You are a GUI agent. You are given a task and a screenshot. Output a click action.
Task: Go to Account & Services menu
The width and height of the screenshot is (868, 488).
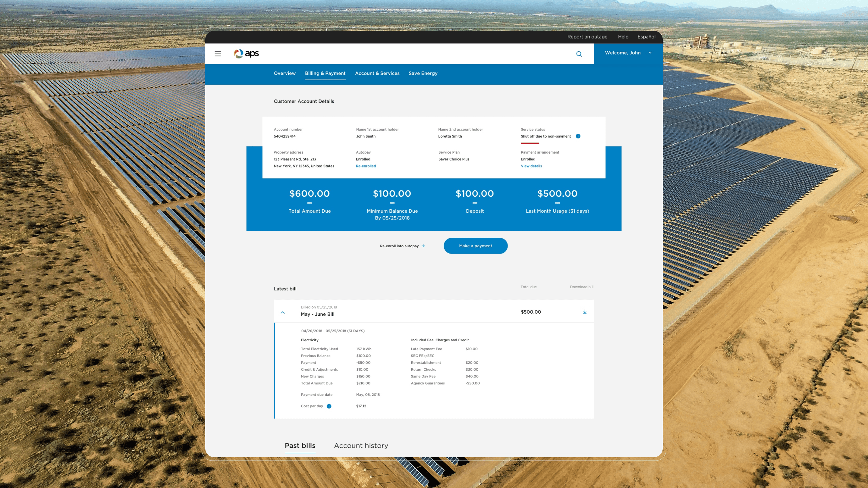click(x=377, y=74)
